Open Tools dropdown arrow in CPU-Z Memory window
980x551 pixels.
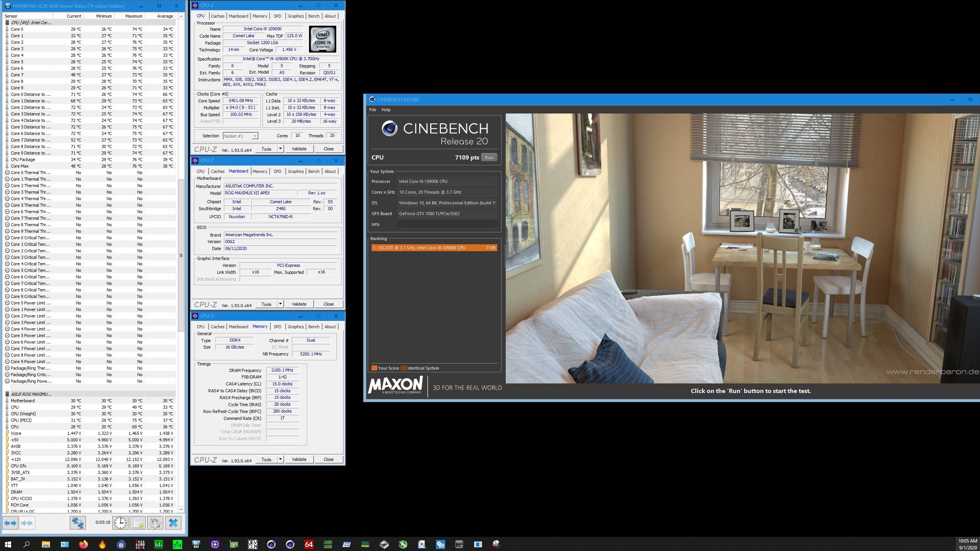pyautogui.click(x=280, y=459)
